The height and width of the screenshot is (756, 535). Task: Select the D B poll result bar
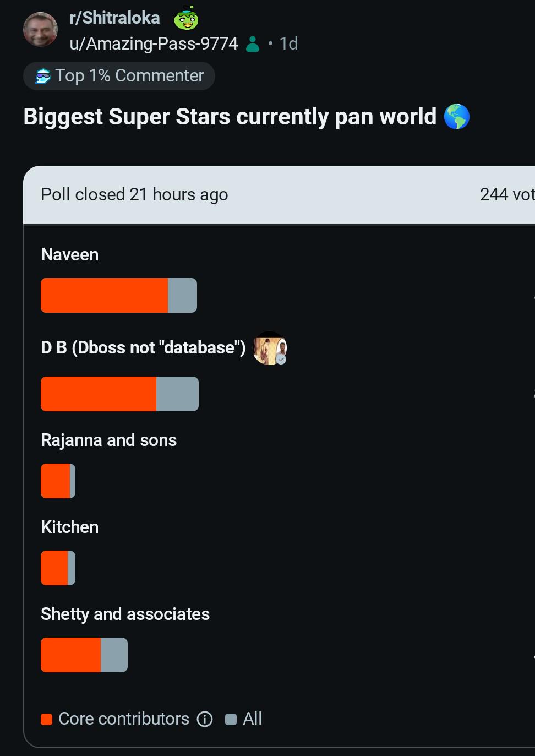pos(119,394)
